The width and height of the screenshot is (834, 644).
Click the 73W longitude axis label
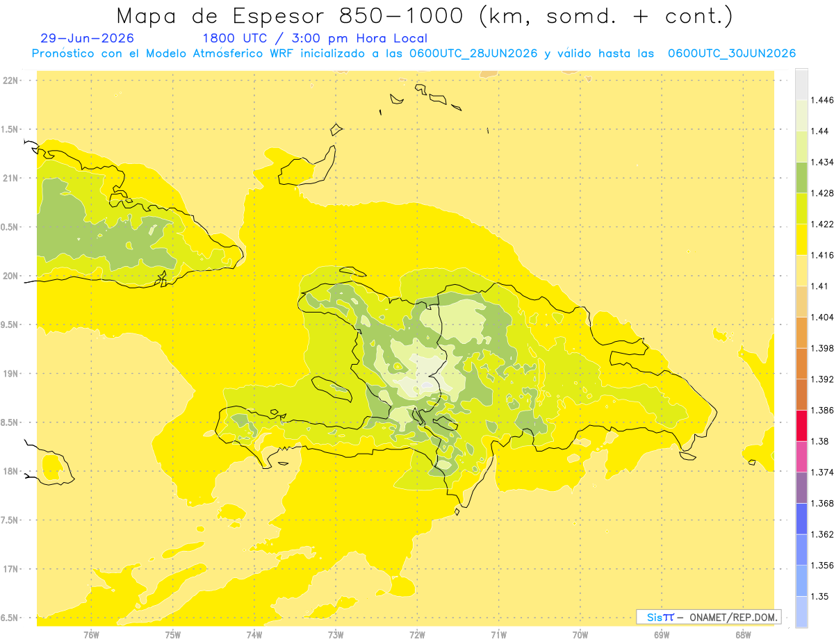(336, 634)
